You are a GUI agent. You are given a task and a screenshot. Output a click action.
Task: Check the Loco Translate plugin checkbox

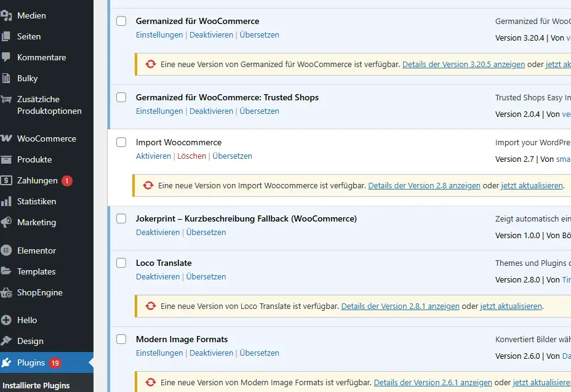[x=121, y=263]
